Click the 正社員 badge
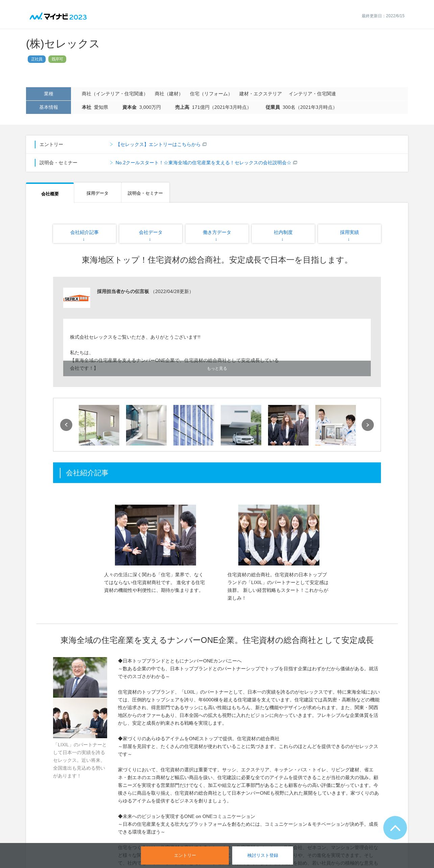 click(x=37, y=59)
